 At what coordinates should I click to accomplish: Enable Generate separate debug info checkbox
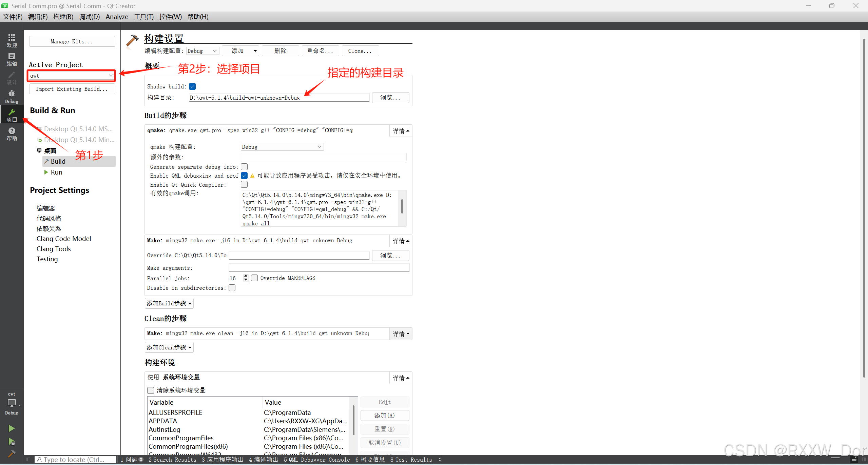coord(244,167)
